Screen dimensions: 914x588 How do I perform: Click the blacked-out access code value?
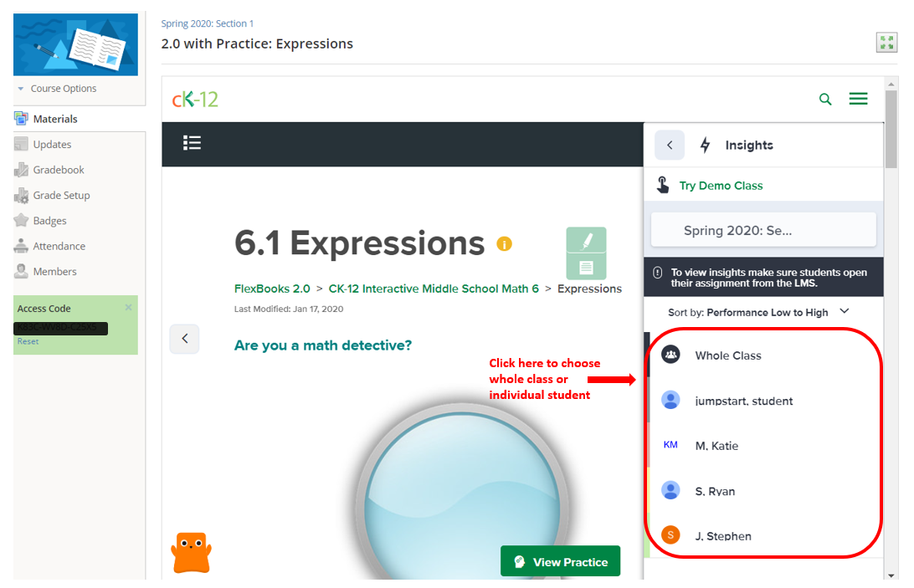[60, 328]
